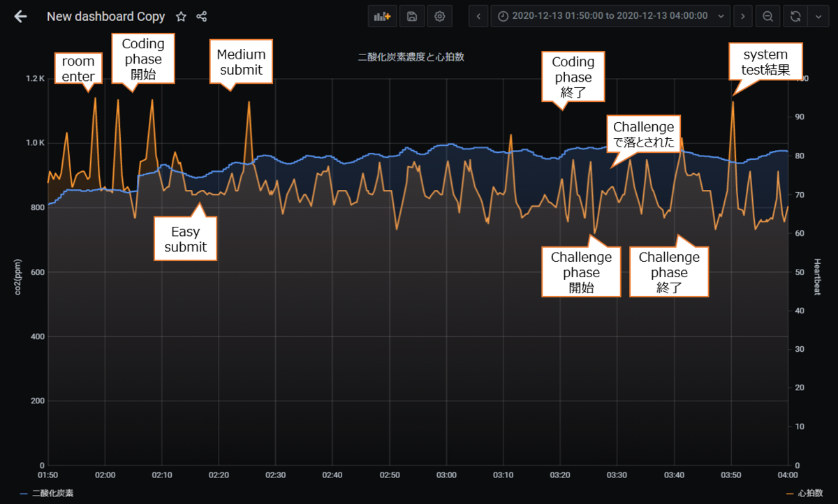This screenshot has height=504, width=838.
Task: Shift time range forward
Action: (742, 16)
